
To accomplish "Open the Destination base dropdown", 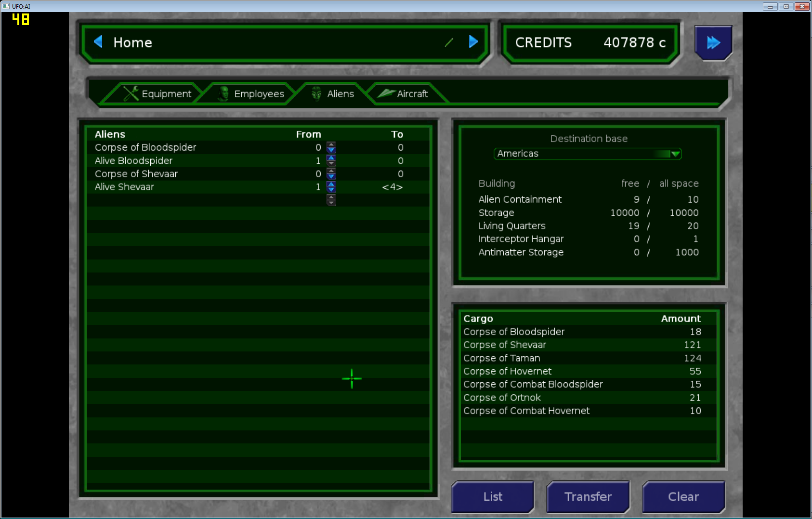I will tap(588, 154).
